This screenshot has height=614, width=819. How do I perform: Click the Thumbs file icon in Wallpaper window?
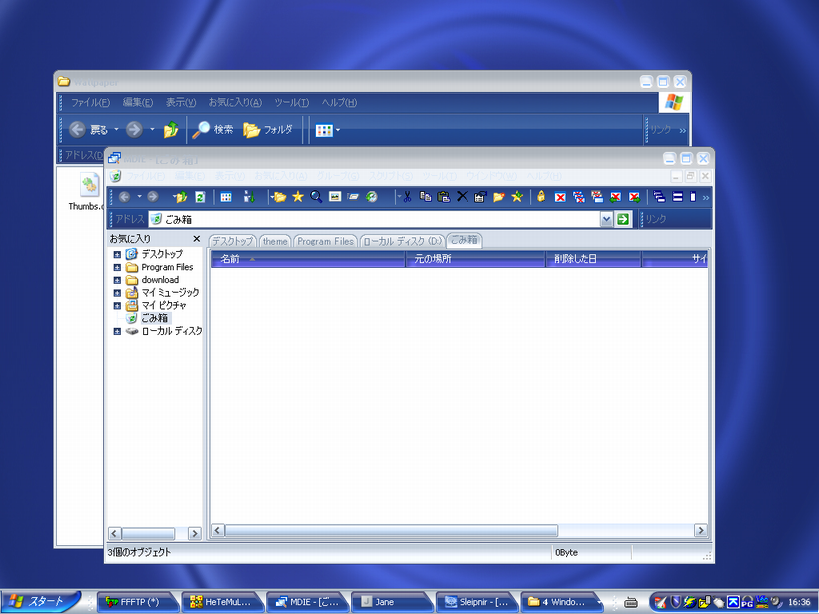coord(89,184)
